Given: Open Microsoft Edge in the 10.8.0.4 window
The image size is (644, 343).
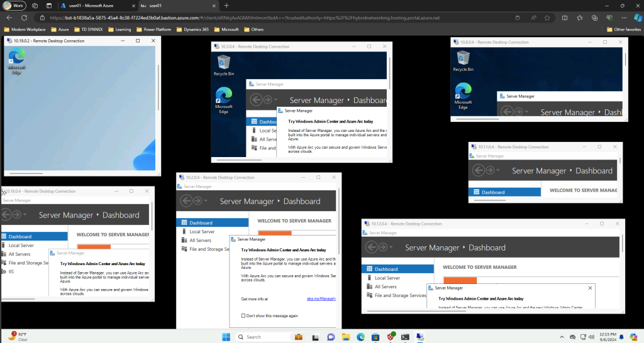Looking at the screenshot, I should click(x=463, y=96).
